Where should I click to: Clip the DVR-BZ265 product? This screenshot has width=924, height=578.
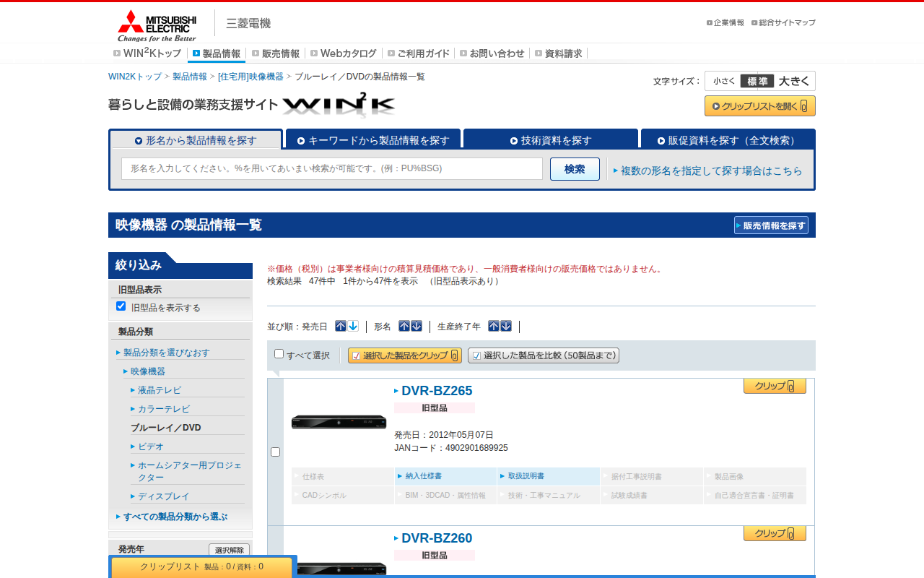pos(775,386)
